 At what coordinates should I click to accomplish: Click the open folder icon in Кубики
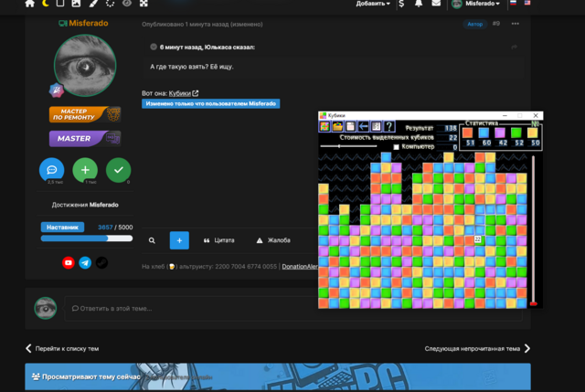(x=337, y=127)
